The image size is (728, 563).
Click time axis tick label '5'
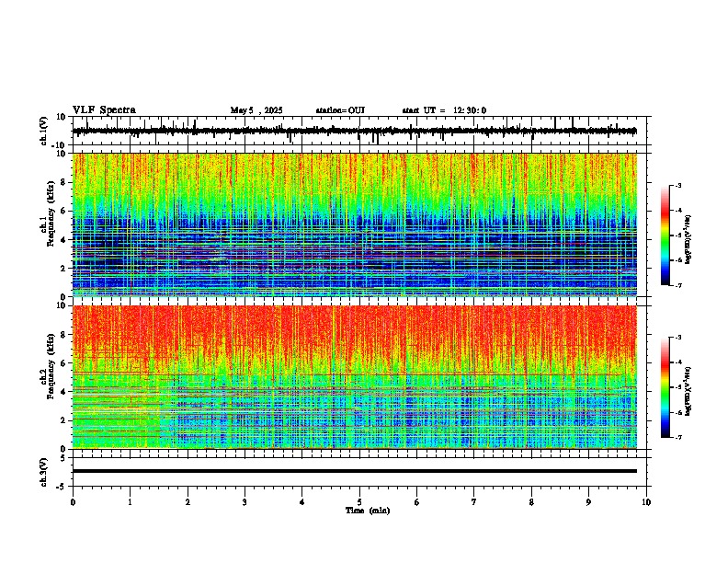click(x=359, y=502)
